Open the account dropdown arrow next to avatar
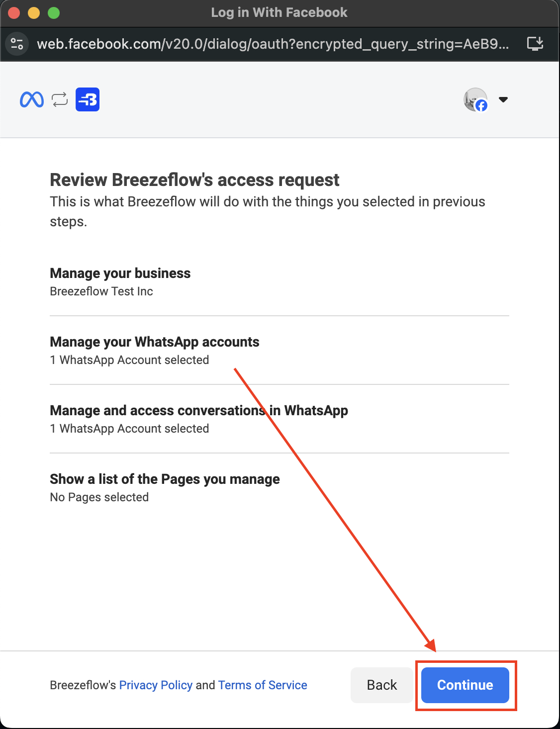560x729 pixels. pos(503,99)
